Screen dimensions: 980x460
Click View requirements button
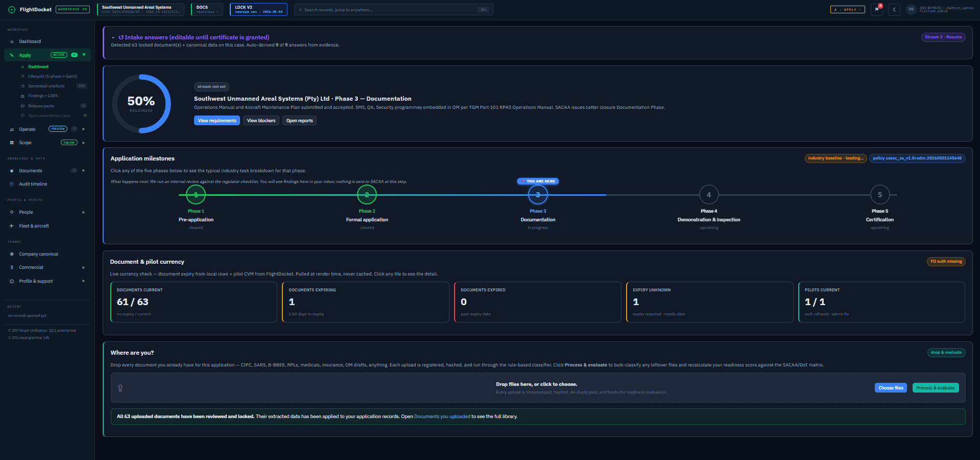(217, 121)
